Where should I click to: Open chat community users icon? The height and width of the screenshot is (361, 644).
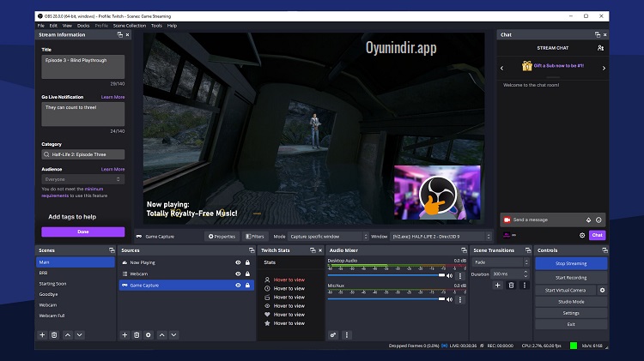[600, 48]
